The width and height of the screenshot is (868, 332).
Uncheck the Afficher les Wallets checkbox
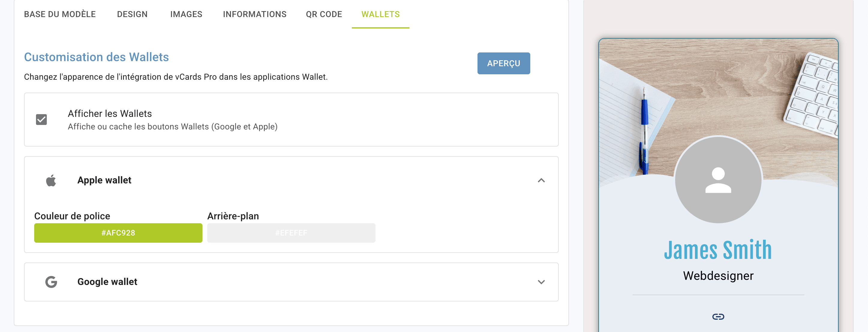(x=41, y=120)
